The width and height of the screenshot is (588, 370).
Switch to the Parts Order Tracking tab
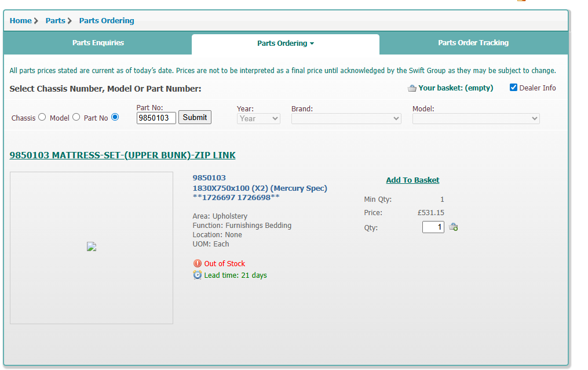(x=473, y=43)
